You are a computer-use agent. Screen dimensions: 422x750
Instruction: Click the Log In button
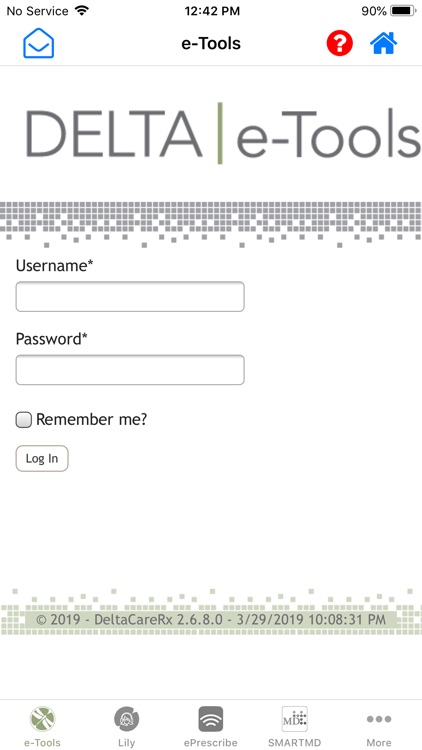(42, 458)
